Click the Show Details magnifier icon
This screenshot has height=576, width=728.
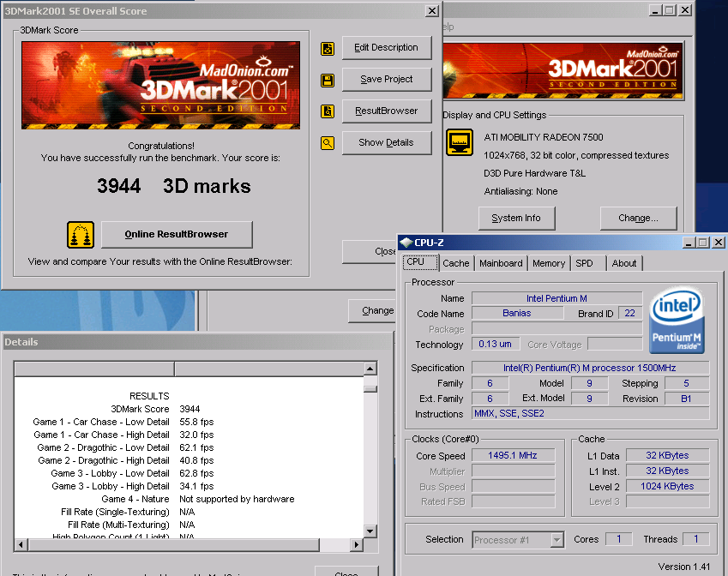(328, 143)
